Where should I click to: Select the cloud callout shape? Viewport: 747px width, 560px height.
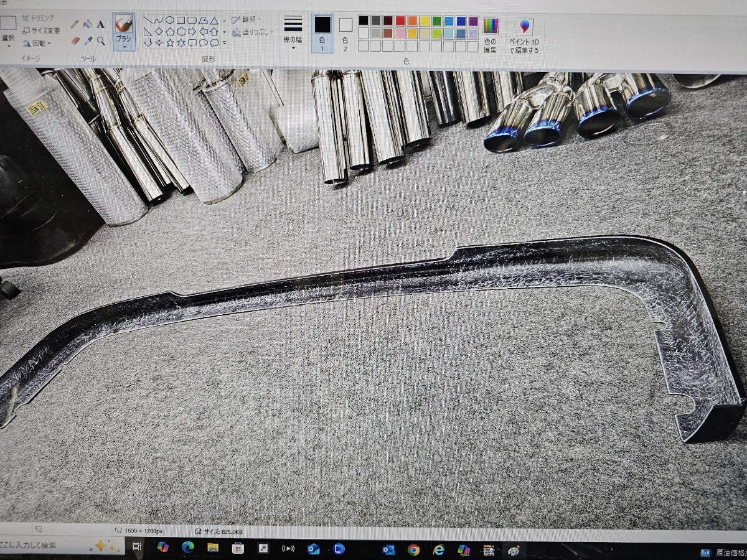coord(214,42)
